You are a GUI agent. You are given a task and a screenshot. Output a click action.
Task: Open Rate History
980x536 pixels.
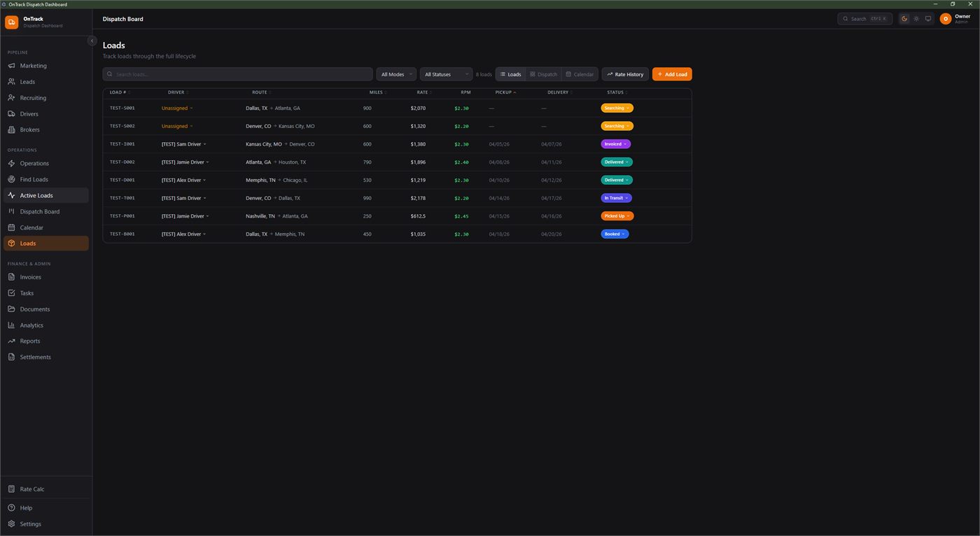(625, 74)
